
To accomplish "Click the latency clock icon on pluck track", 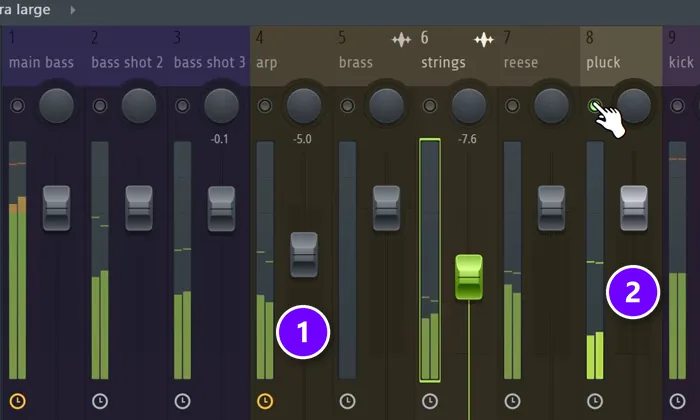I will click(x=595, y=401).
